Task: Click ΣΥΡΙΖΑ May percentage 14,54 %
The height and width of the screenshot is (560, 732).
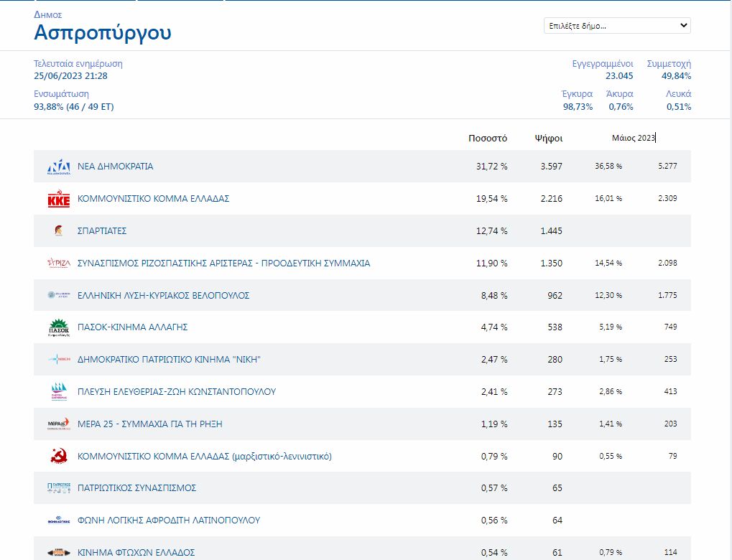Action: tap(608, 263)
